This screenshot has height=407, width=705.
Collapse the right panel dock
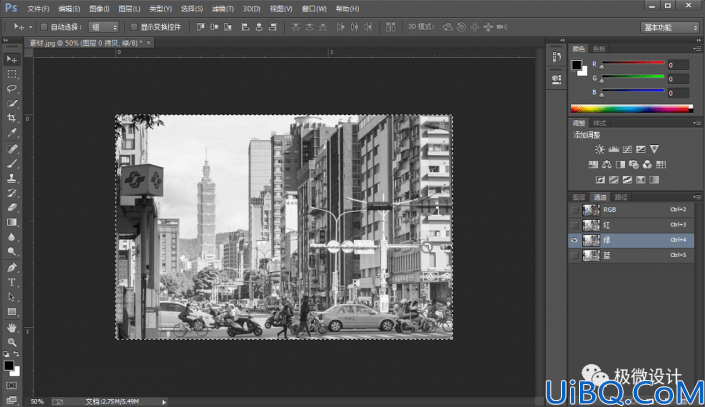(x=698, y=40)
